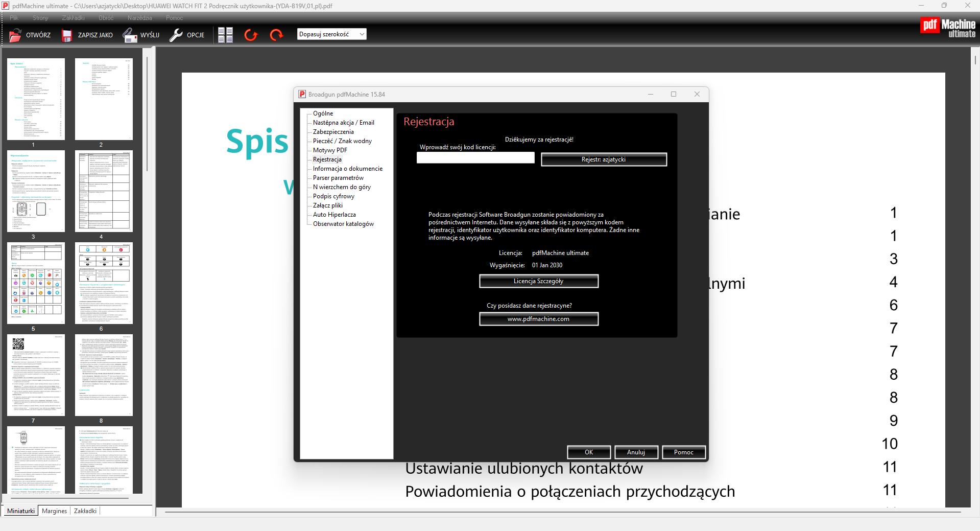Click the Broadgun pdfMachine dialog title icon

(302, 94)
